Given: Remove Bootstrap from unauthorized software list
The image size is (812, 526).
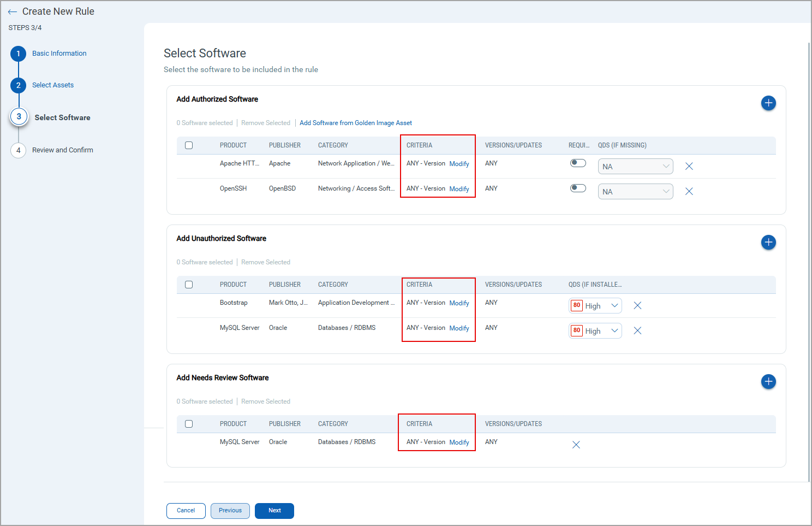Looking at the screenshot, I should point(637,305).
